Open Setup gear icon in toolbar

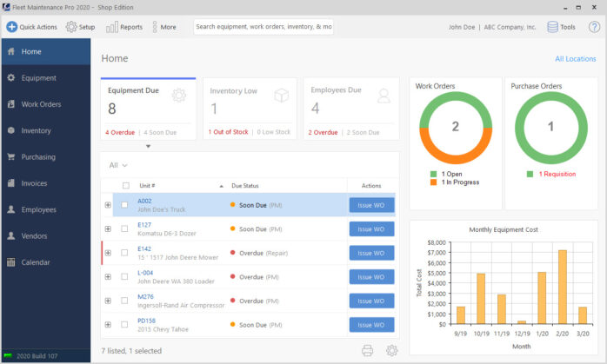tap(71, 27)
